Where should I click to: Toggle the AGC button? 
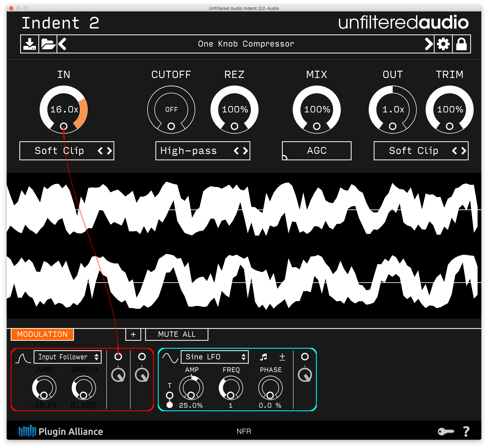coord(317,151)
